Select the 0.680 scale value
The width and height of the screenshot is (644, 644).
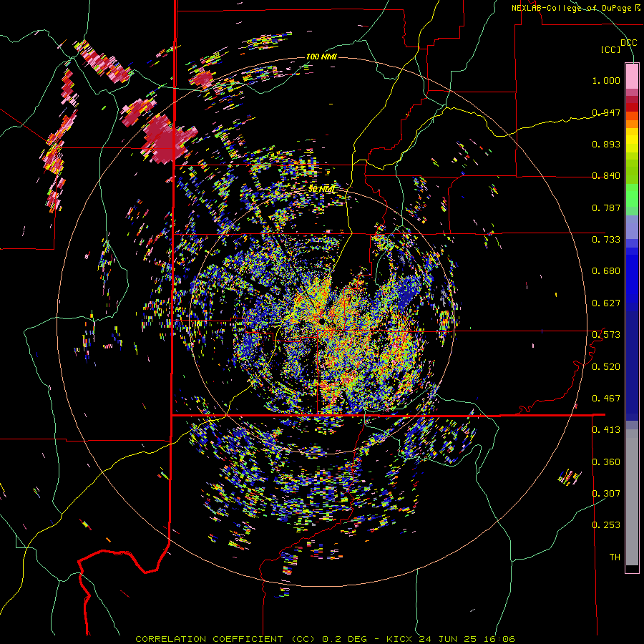606,270
